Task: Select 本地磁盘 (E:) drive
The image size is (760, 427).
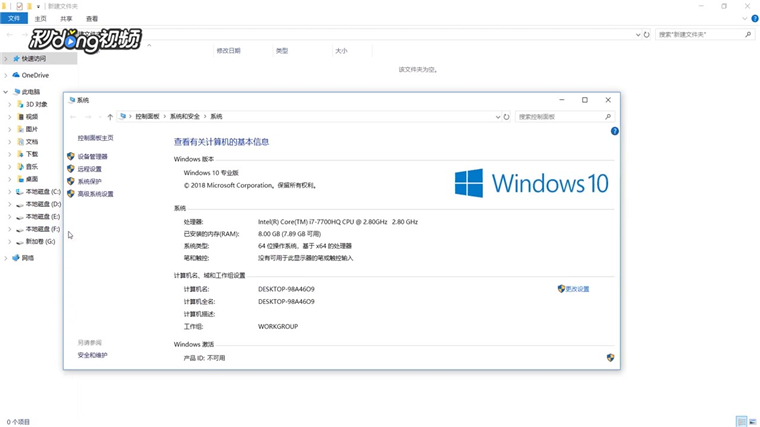Action: 43,217
